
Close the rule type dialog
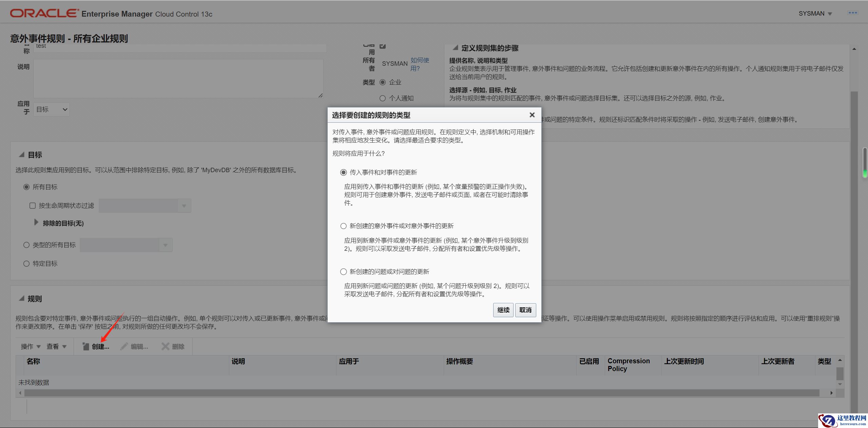532,115
